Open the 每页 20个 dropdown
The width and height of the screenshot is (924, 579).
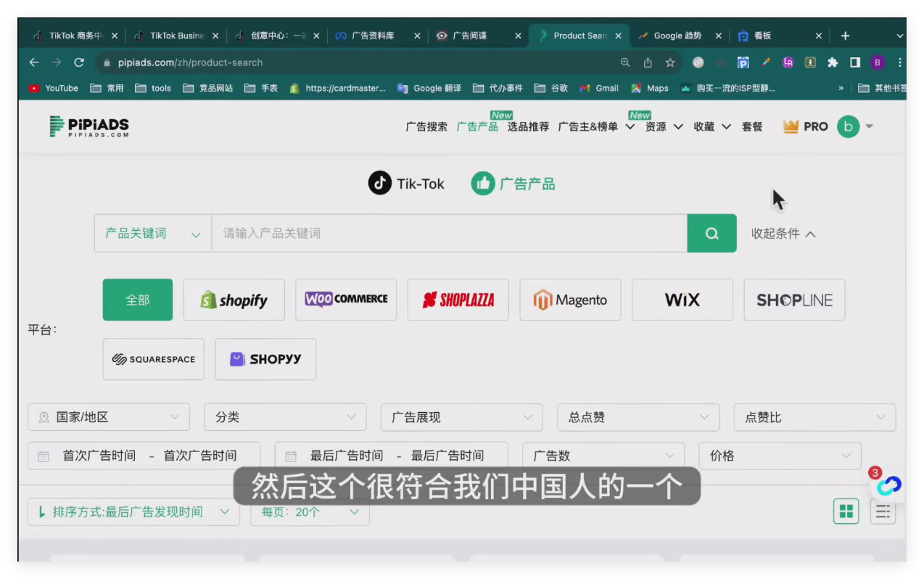[310, 512]
